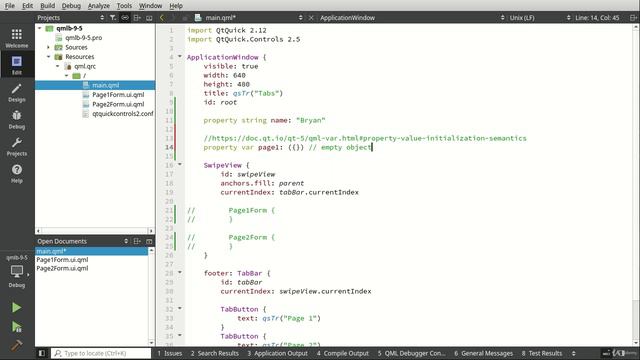The height and width of the screenshot is (360, 640).
Task: Open the Build menu
Action: coord(47,6)
